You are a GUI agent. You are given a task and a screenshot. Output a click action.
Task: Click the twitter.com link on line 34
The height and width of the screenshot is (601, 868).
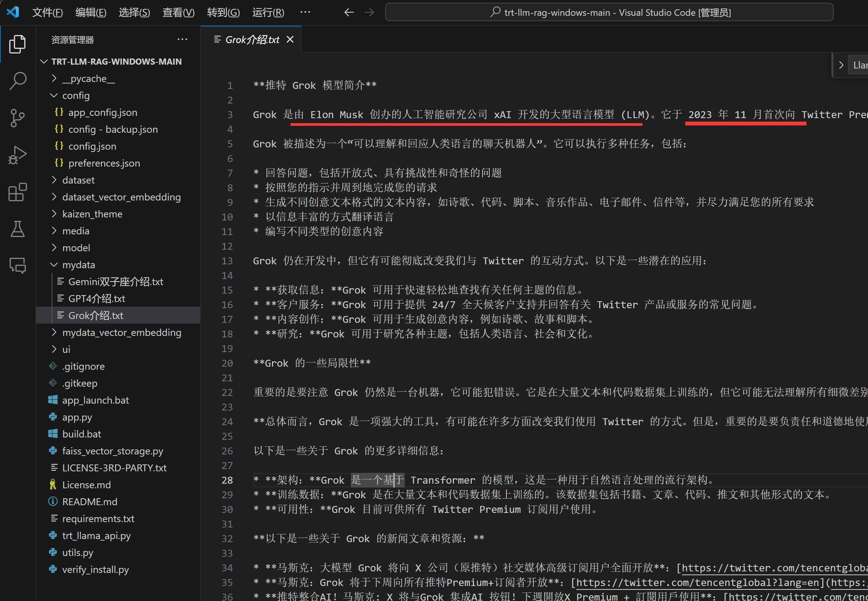click(x=775, y=568)
